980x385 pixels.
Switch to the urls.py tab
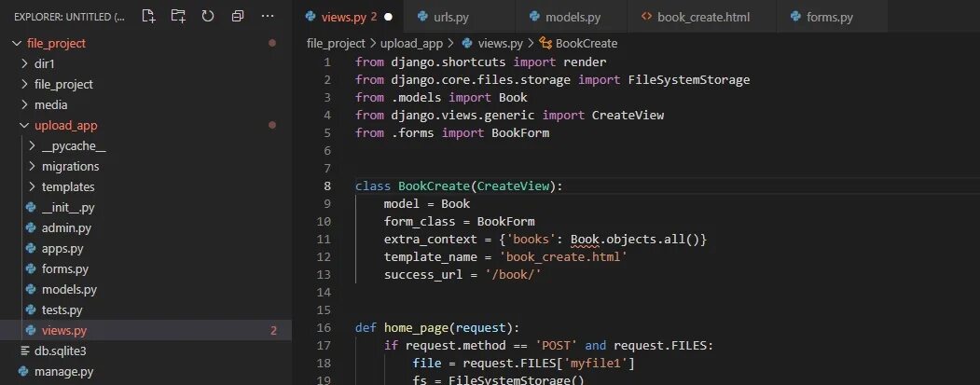click(460, 17)
